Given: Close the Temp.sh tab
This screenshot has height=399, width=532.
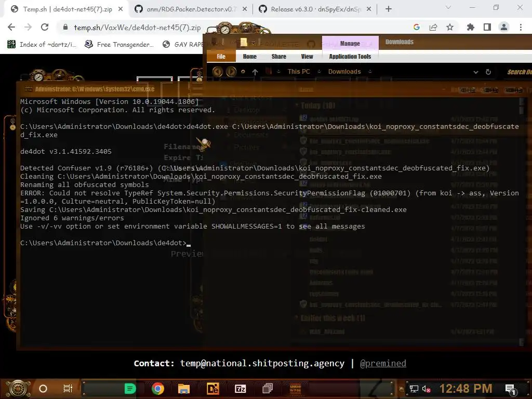Looking at the screenshot, I should point(121,9).
